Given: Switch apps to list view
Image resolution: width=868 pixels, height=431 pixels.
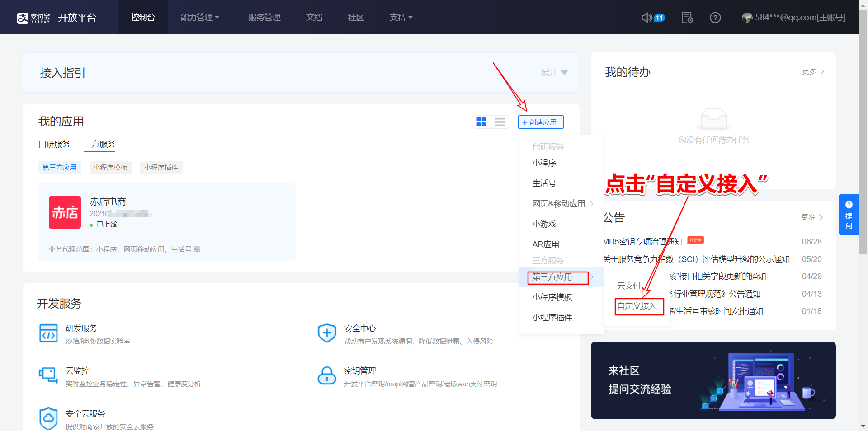Looking at the screenshot, I should pyautogui.click(x=500, y=122).
